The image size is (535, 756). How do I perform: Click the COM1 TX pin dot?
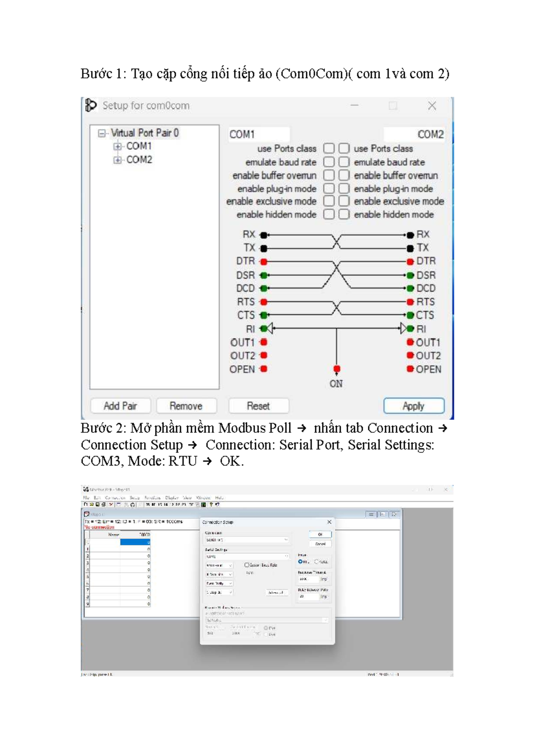tap(263, 248)
